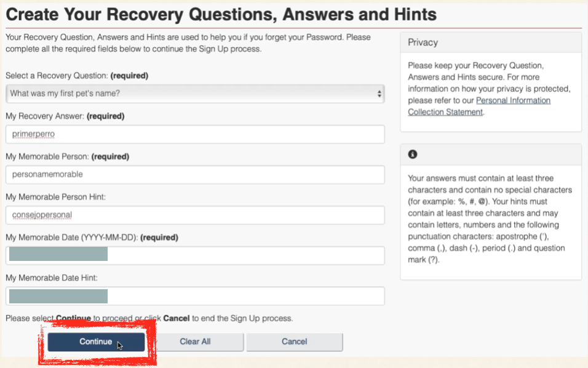Click the info icon above the answer rules
Image resolution: width=588 pixels, height=368 pixels.
click(x=413, y=154)
